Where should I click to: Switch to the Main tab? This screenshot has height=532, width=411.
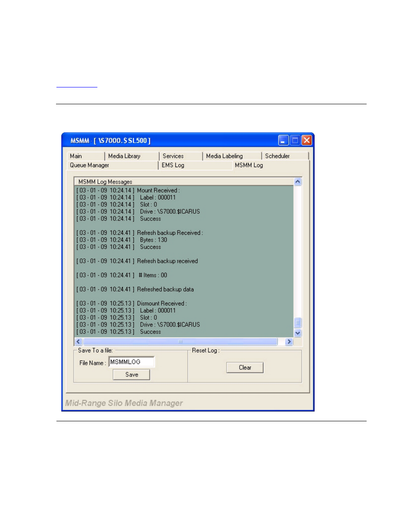click(x=86, y=156)
